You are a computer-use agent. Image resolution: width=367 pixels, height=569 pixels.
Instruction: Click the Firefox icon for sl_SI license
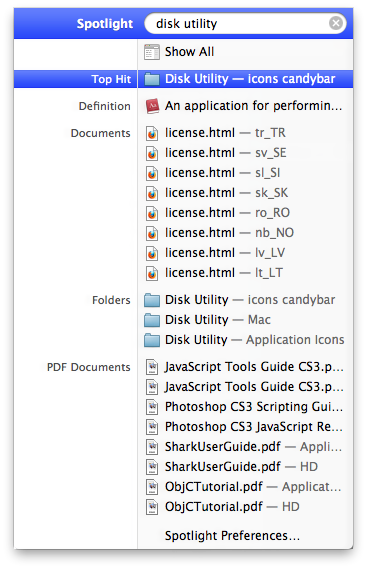click(x=152, y=173)
